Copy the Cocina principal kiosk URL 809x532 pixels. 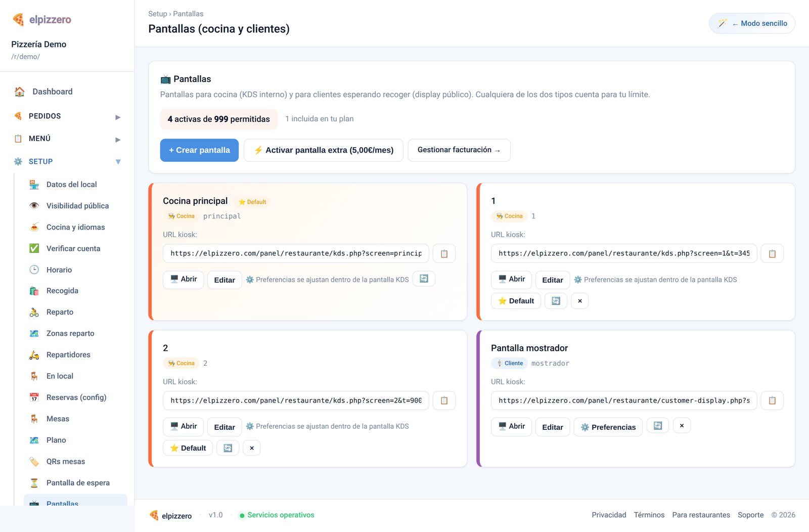pos(444,253)
